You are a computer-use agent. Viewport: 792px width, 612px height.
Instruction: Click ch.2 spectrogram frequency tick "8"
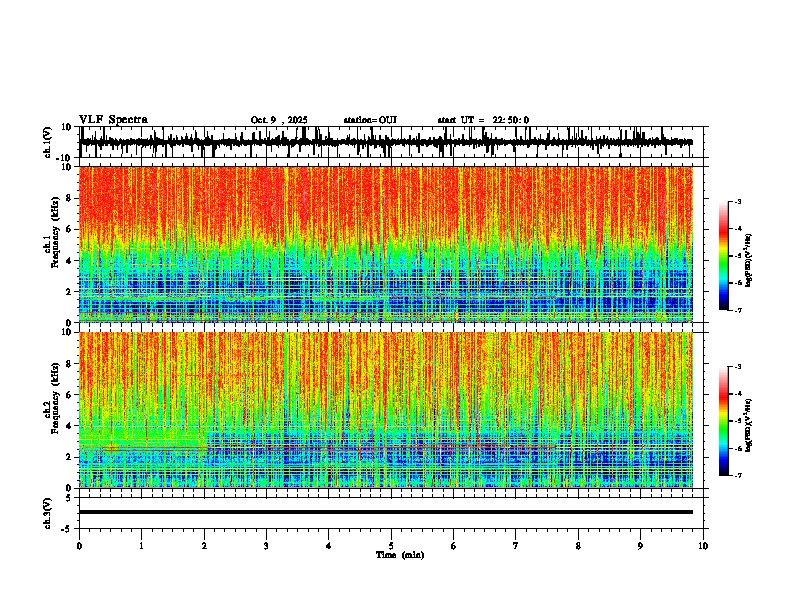70,364
